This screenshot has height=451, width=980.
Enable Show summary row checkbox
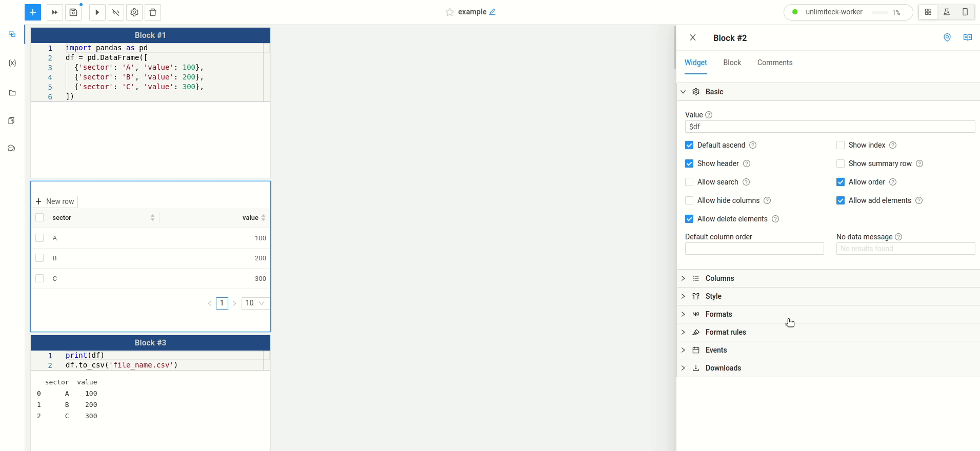pyautogui.click(x=841, y=163)
